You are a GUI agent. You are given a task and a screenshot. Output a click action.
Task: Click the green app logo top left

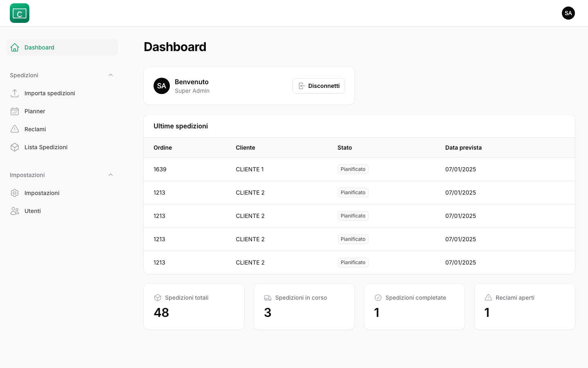pyautogui.click(x=19, y=13)
